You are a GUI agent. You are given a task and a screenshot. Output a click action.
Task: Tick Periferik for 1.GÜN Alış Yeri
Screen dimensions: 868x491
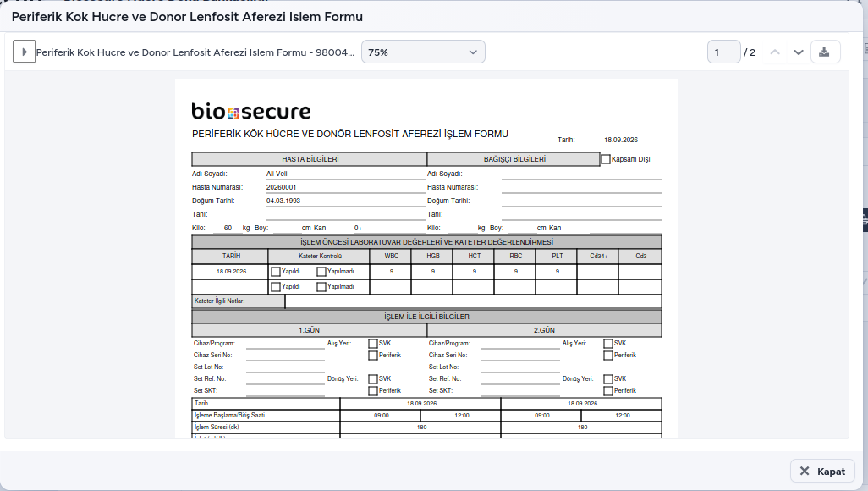tap(373, 356)
